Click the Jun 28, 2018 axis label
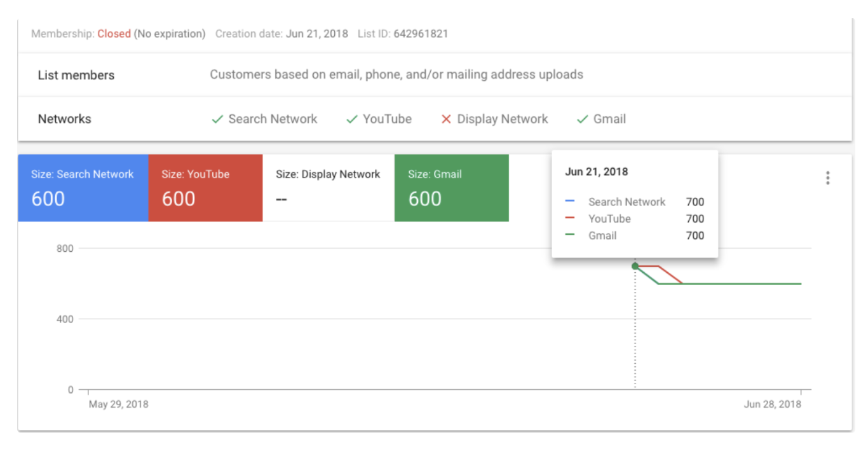 point(773,404)
